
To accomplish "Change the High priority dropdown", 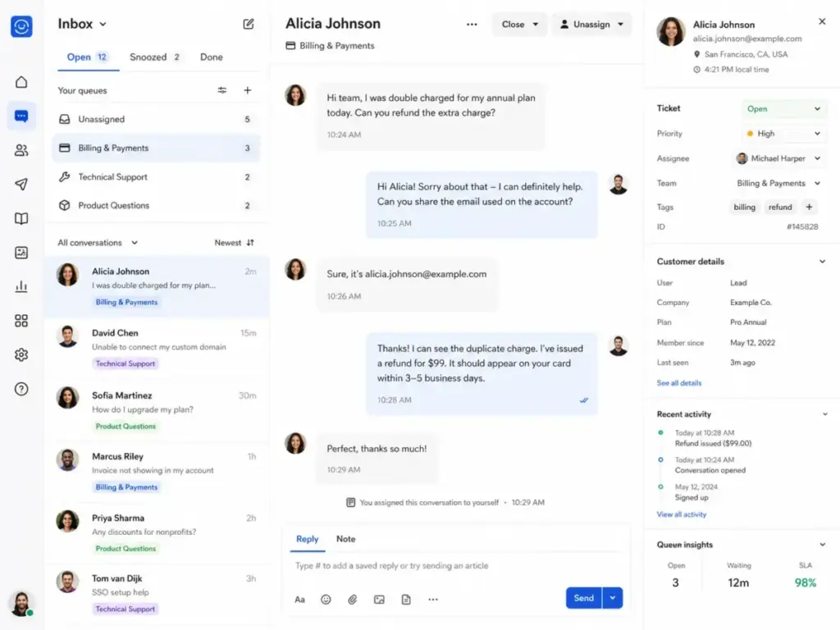I will 783,134.
